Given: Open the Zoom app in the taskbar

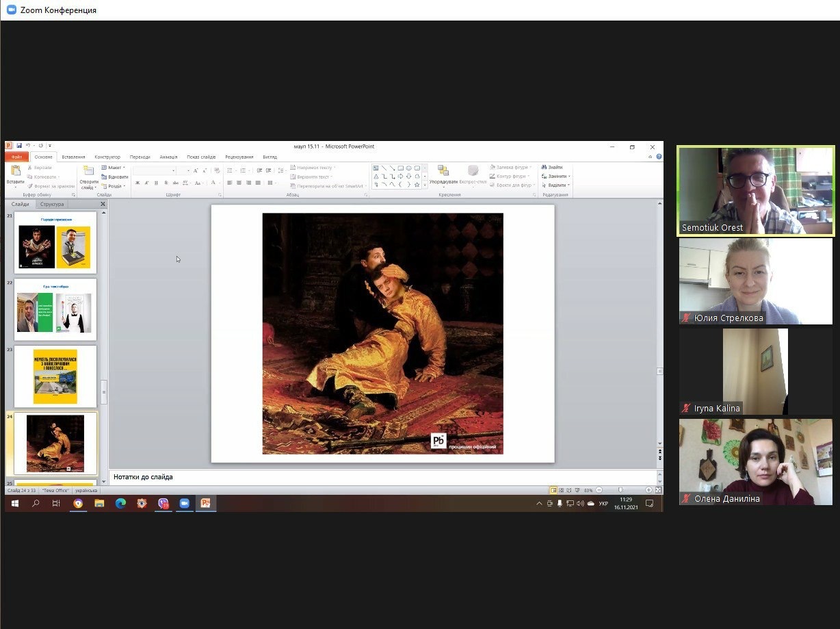Looking at the screenshot, I should click(184, 504).
